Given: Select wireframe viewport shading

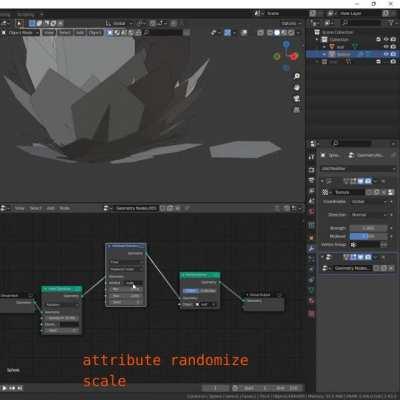Looking at the screenshot, I should tap(270, 33).
